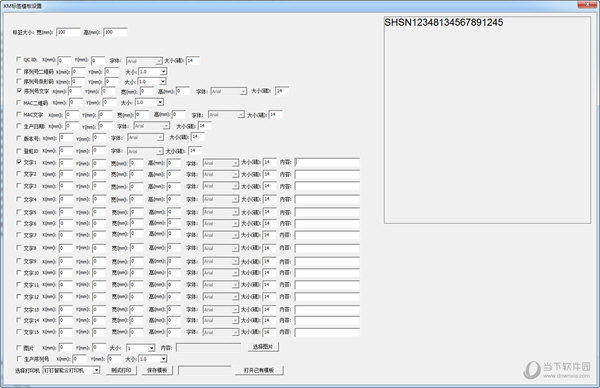Click the MAC文字 高(mm) field
The height and width of the screenshot is (388, 600).
179,114
